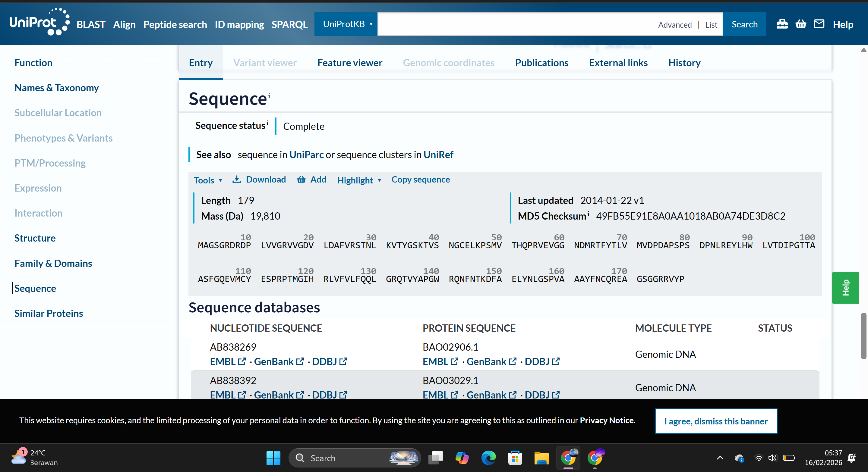Dismiss the cookie banner

[x=715, y=421]
